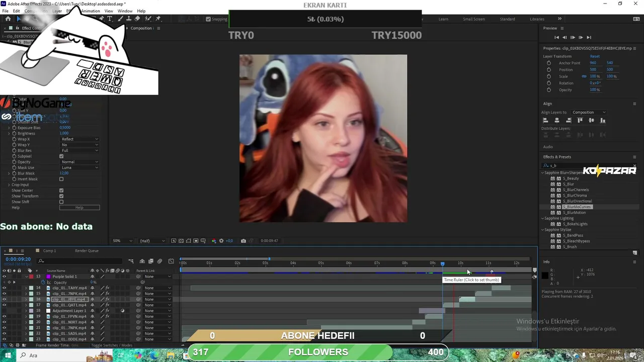Jump to last frame in Preview

(589, 37)
